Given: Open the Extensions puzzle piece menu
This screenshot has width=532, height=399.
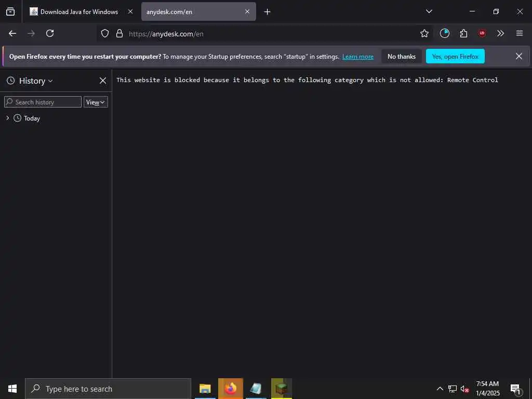Looking at the screenshot, I should tap(463, 33).
